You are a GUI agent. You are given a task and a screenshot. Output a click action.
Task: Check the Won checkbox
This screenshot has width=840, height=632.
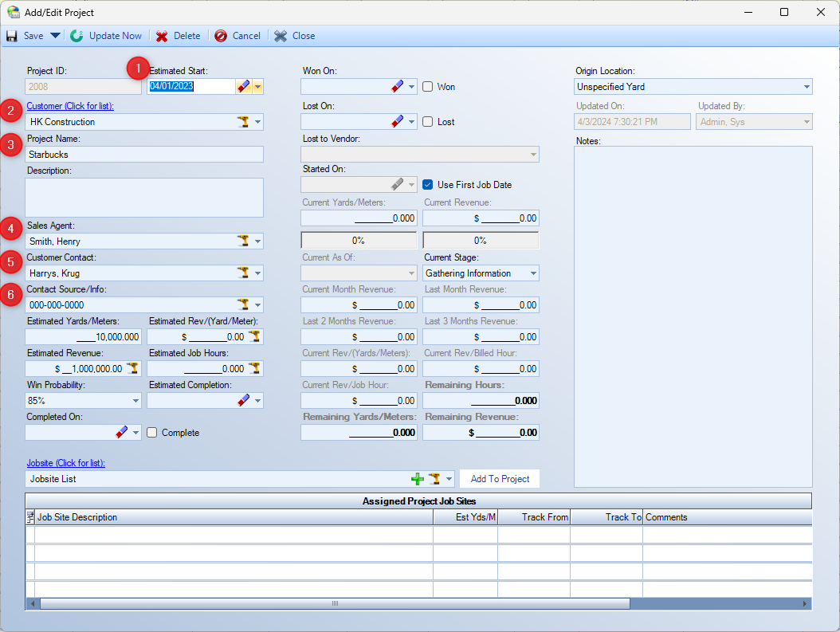(x=427, y=86)
